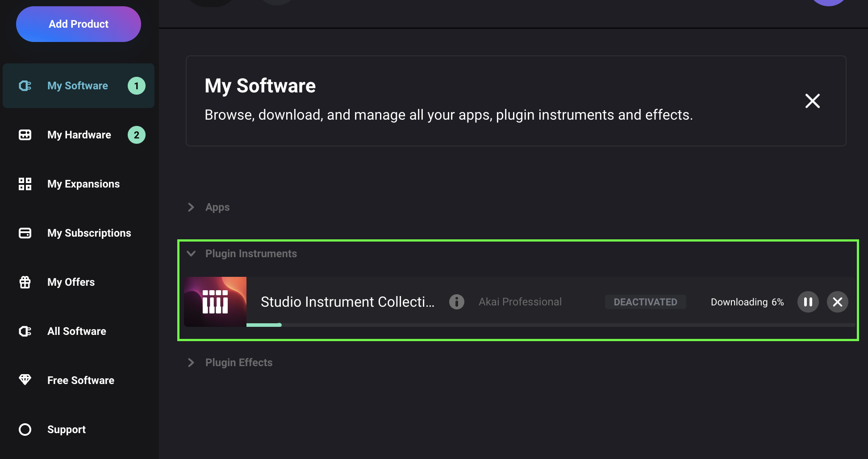This screenshot has width=868, height=459.
Task: Click the Studio Instrument Collection thumbnail
Action: [x=215, y=302]
